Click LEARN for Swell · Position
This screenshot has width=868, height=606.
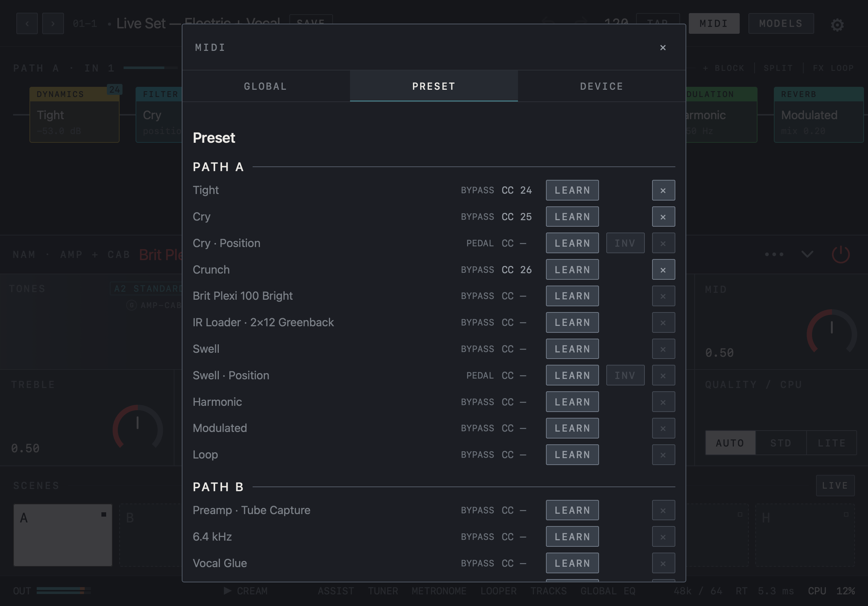coord(572,376)
